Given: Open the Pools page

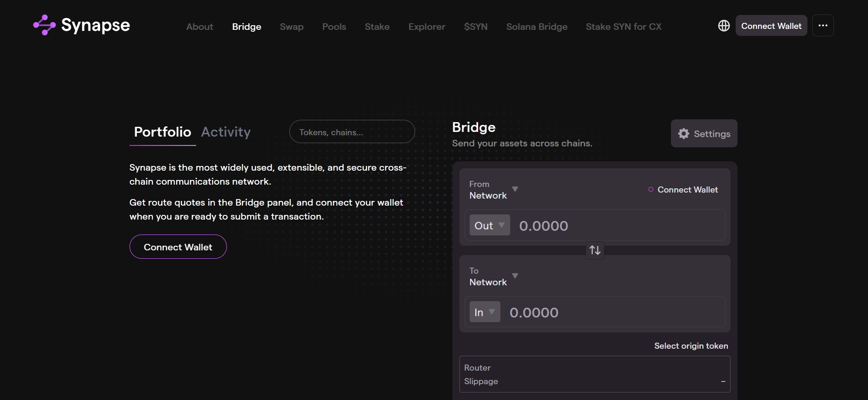Looking at the screenshot, I should point(334,27).
